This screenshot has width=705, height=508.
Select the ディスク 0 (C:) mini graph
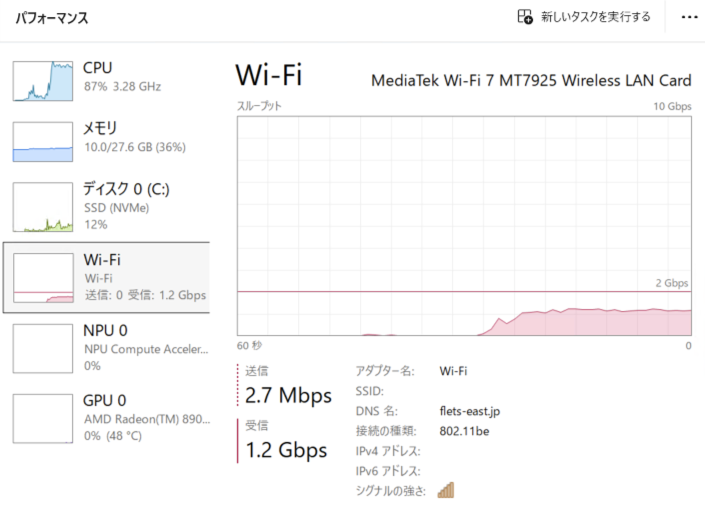point(43,207)
